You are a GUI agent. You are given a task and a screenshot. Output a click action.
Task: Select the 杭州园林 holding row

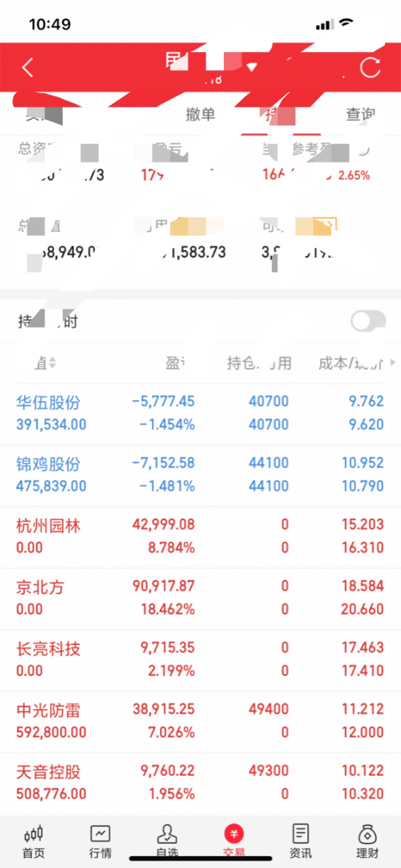pos(200,537)
